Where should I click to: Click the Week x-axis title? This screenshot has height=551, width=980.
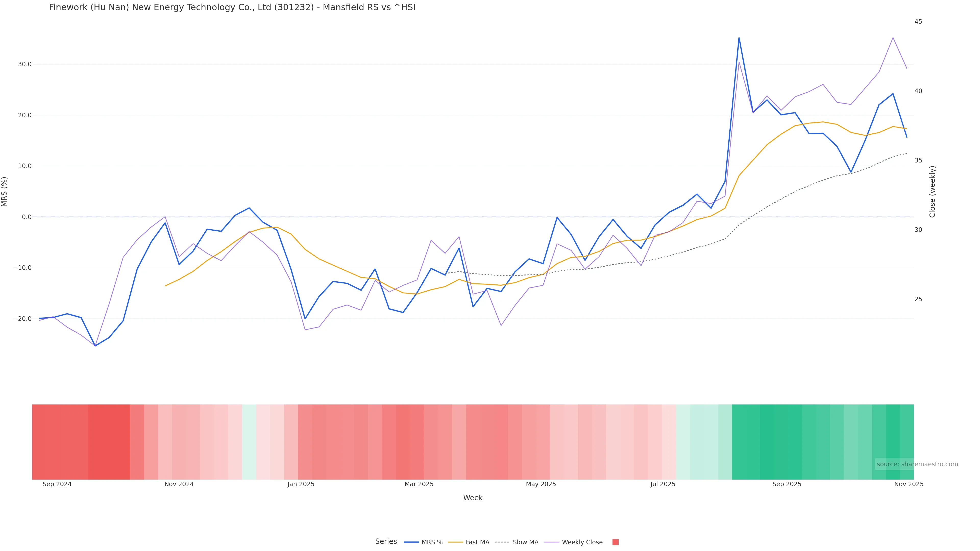coord(473,498)
